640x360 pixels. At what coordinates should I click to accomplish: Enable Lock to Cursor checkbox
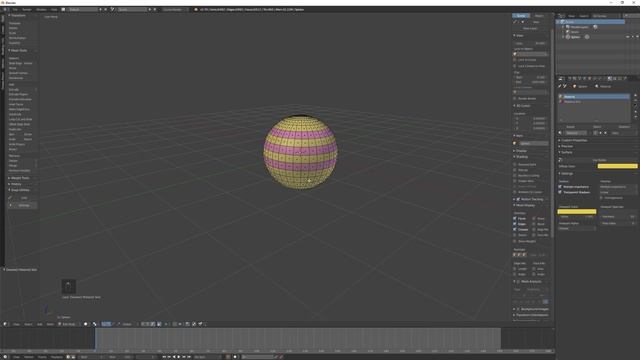click(515, 60)
